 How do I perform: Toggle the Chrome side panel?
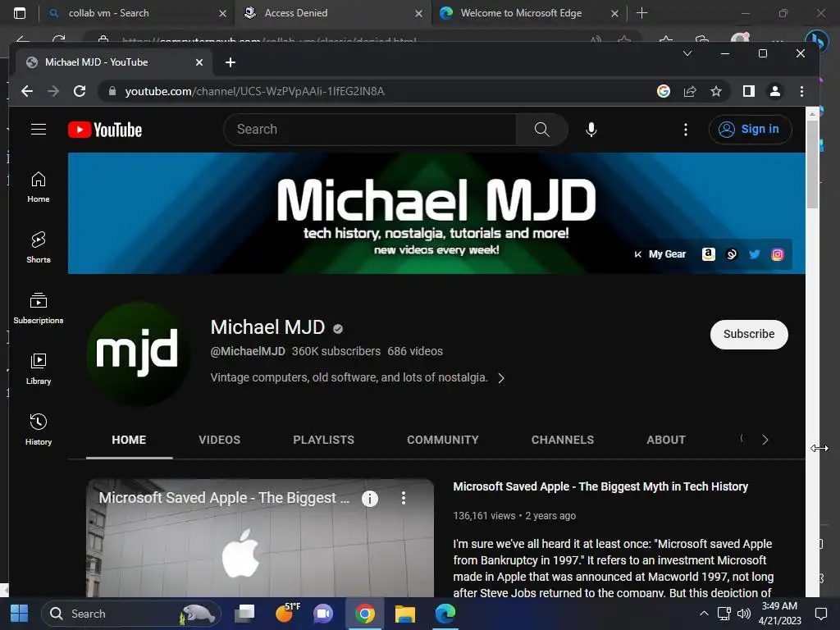(x=748, y=91)
